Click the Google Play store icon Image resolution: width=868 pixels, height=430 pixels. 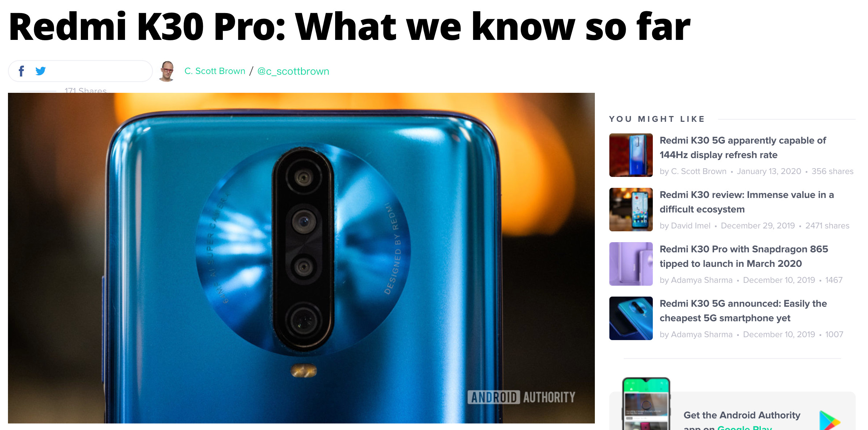[x=829, y=421]
